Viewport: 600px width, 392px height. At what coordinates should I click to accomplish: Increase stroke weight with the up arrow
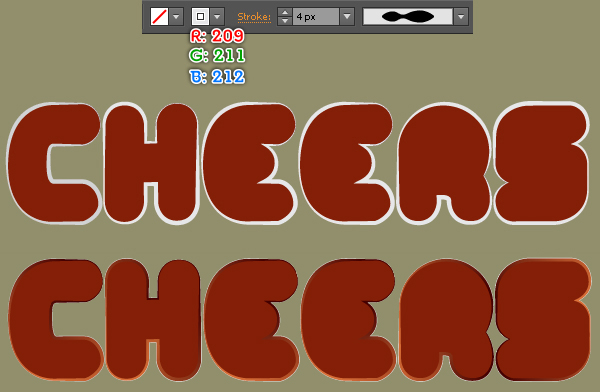284,12
